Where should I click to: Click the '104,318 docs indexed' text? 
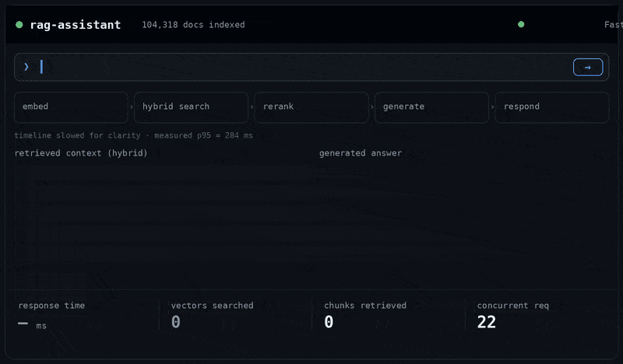[x=193, y=25]
